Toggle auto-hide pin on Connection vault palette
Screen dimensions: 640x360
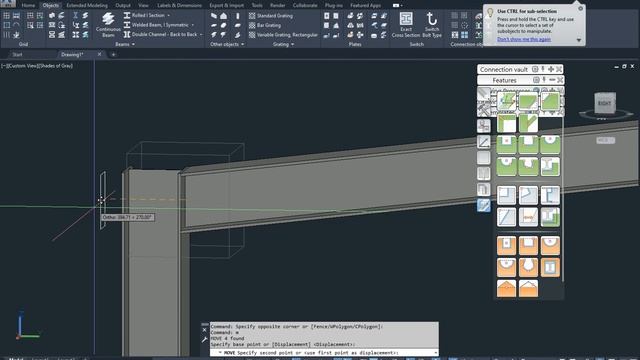(x=543, y=69)
